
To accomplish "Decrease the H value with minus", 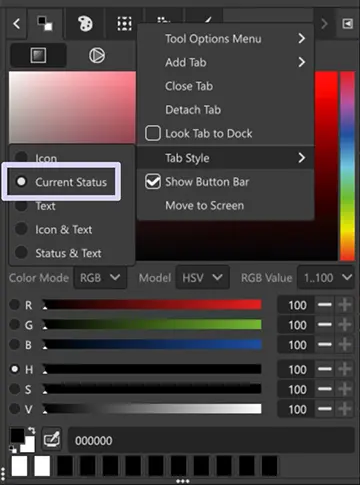I will click(325, 369).
